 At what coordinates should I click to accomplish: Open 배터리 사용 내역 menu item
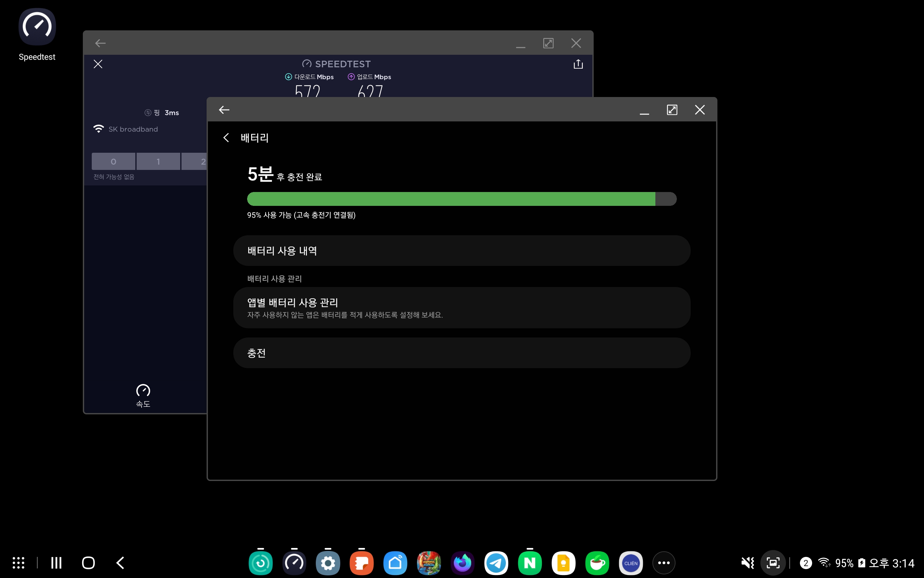point(461,251)
